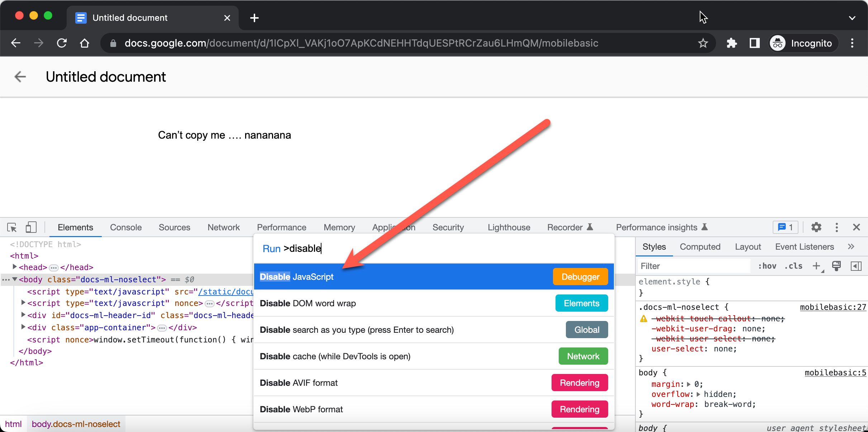Toggle element state with :hov button
Viewport: 868px width, 432px height.
pos(768,266)
